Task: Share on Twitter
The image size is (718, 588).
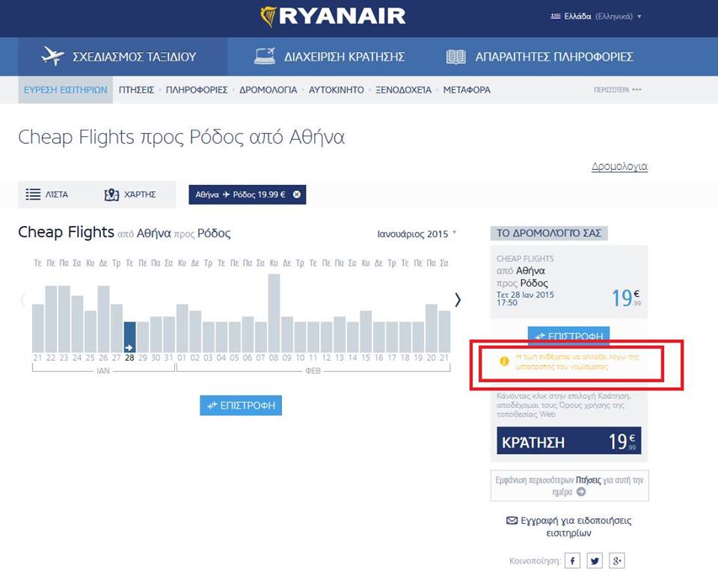Action: pos(595,560)
